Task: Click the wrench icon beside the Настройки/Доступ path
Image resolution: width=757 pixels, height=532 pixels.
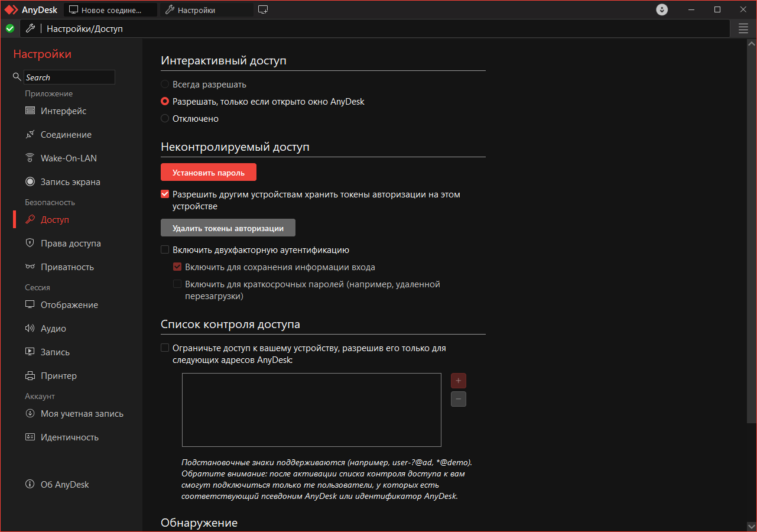Action: pyautogui.click(x=31, y=28)
